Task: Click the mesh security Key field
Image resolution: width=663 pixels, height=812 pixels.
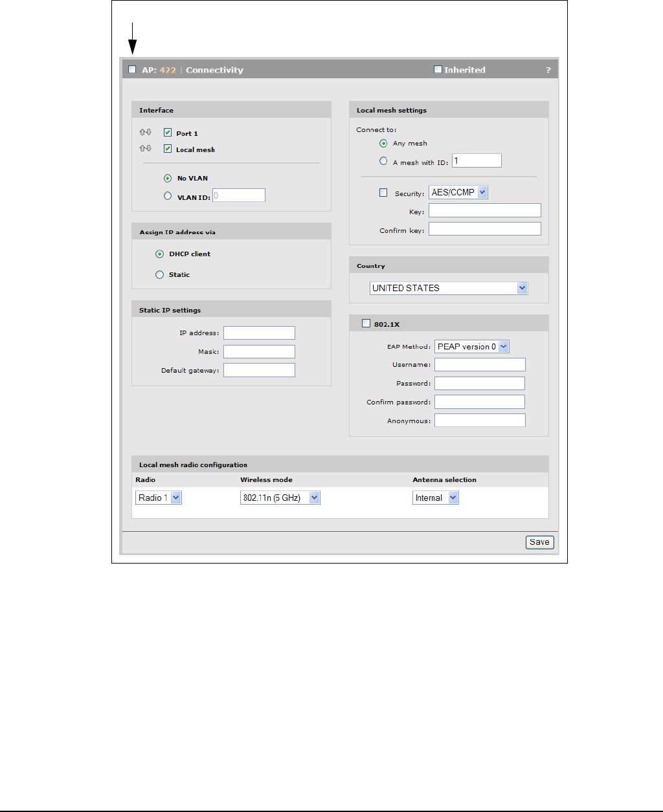Action: click(484, 210)
